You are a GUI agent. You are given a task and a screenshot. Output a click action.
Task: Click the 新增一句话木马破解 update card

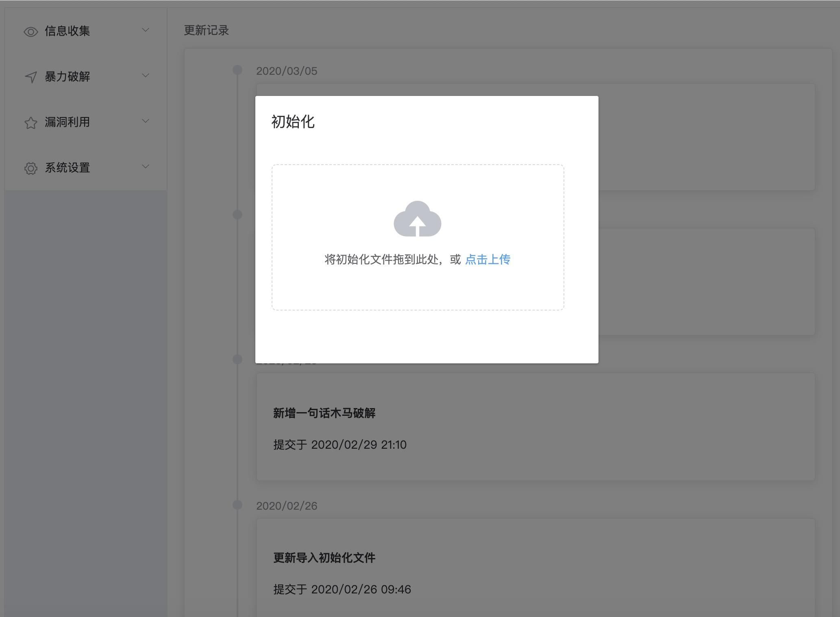535,427
